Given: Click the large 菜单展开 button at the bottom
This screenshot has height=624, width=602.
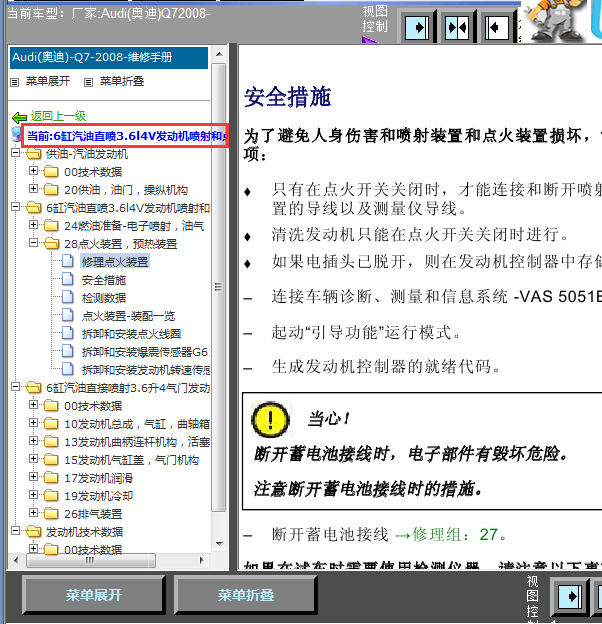Looking at the screenshot, I should click(x=94, y=595).
